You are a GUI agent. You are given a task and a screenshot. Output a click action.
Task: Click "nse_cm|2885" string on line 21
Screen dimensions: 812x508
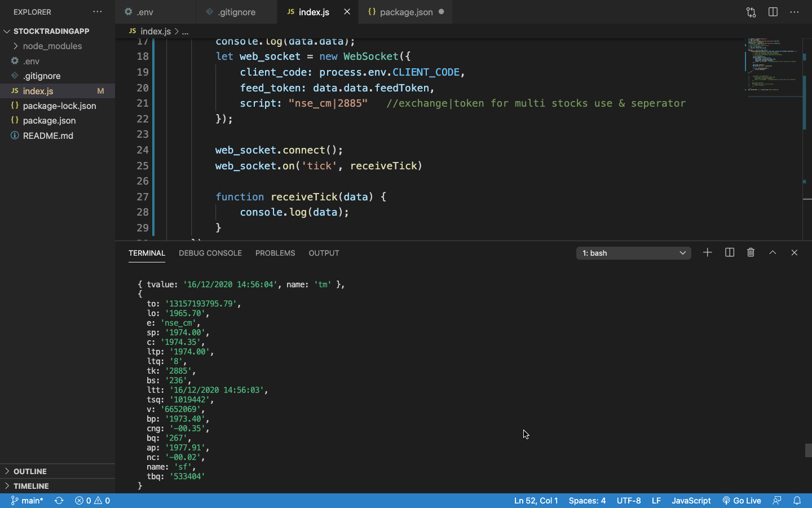coord(328,103)
